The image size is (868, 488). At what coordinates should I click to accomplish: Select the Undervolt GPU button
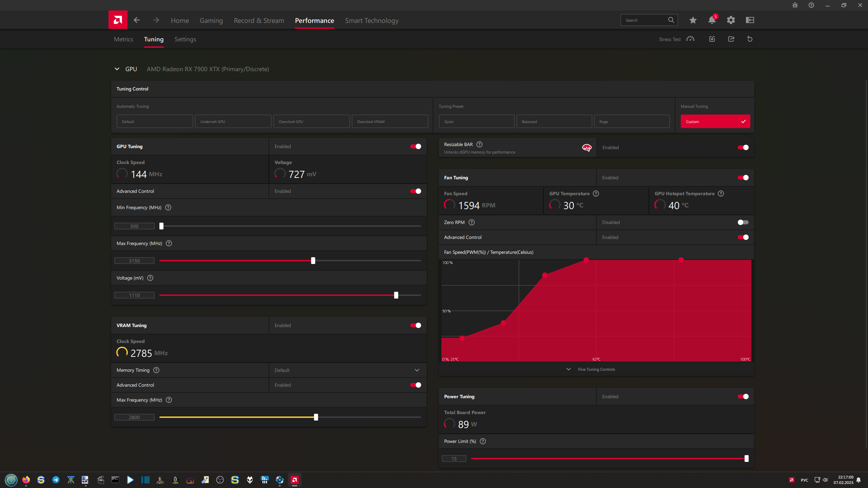pos(233,121)
